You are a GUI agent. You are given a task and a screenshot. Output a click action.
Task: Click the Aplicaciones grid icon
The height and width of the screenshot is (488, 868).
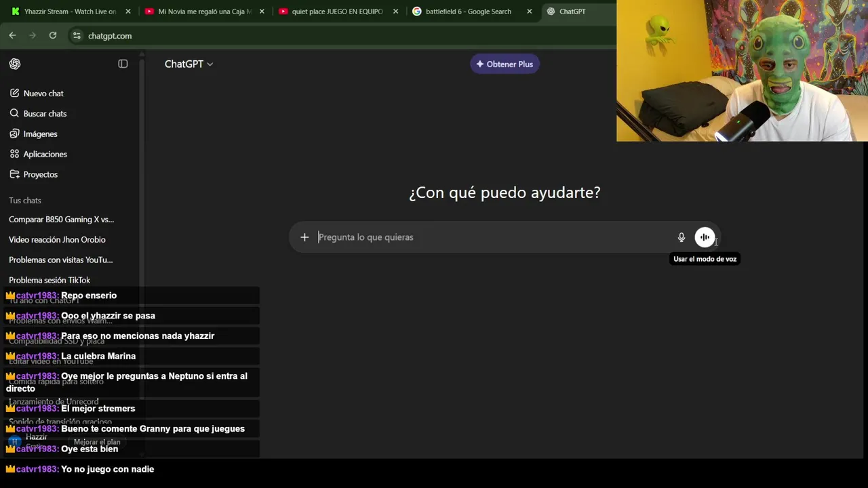tap(14, 155)
